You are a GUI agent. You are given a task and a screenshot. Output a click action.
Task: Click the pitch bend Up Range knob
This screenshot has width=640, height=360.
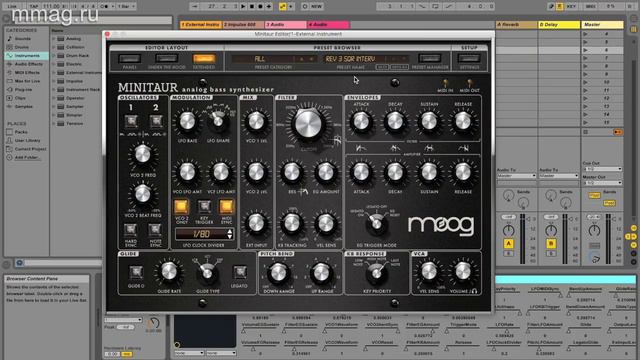(x=321, y=273)
